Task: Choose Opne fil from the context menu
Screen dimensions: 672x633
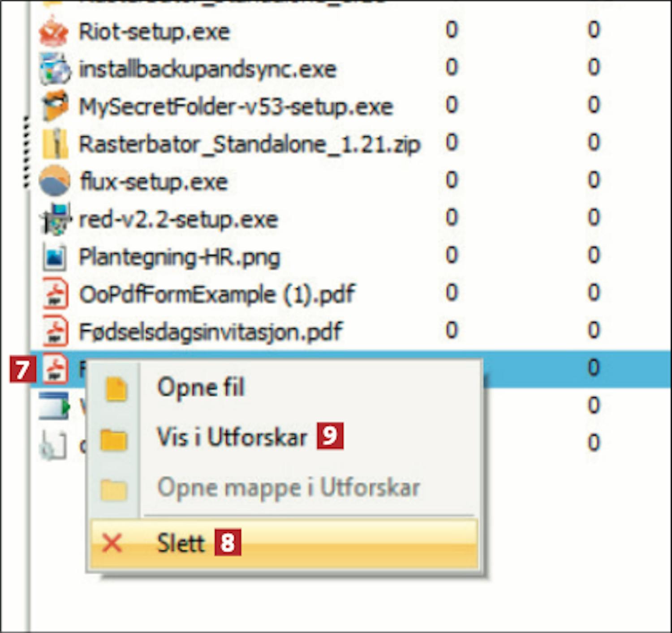Action: [284, 387]
